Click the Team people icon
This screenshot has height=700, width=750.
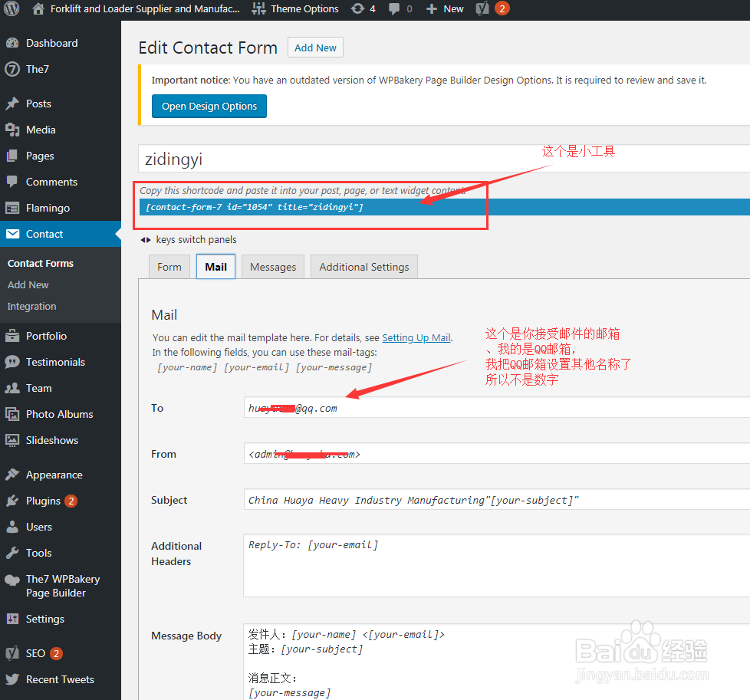point(12,388)
